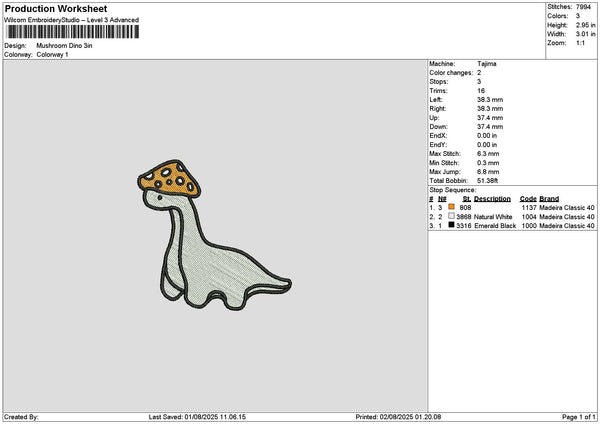Click the 'Color changes:' label
Viewport: 600px width, 424px height.
tap(451, 73)
